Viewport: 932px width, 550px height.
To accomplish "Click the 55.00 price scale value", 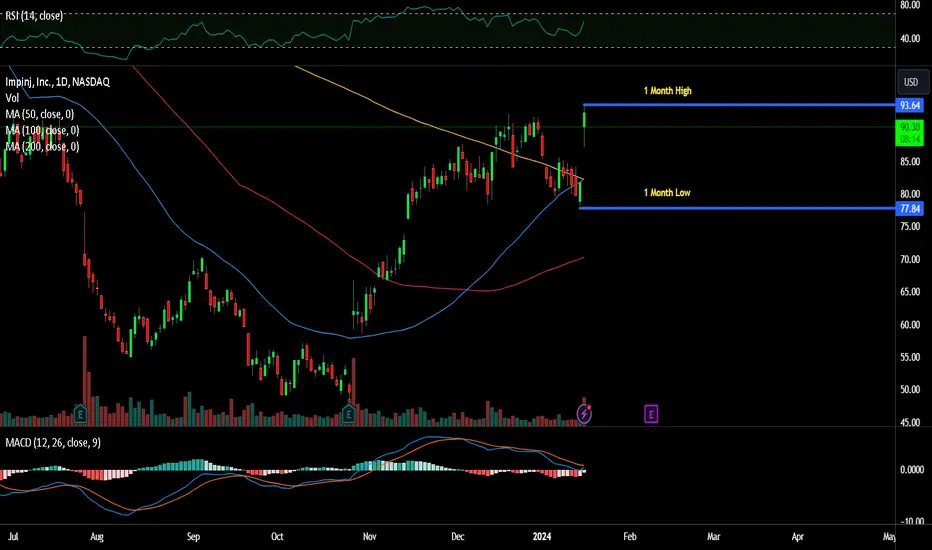I will (x=910, y=357).
